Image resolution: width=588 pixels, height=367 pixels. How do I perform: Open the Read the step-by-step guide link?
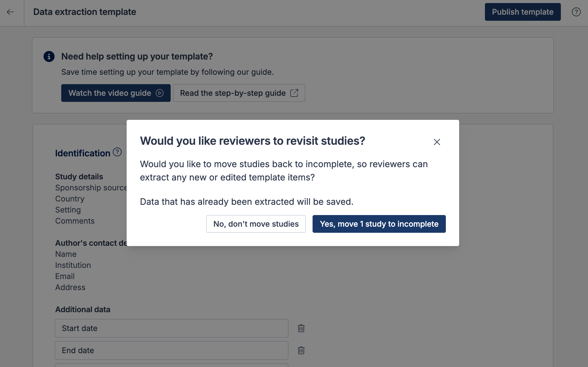click(239, 93)
